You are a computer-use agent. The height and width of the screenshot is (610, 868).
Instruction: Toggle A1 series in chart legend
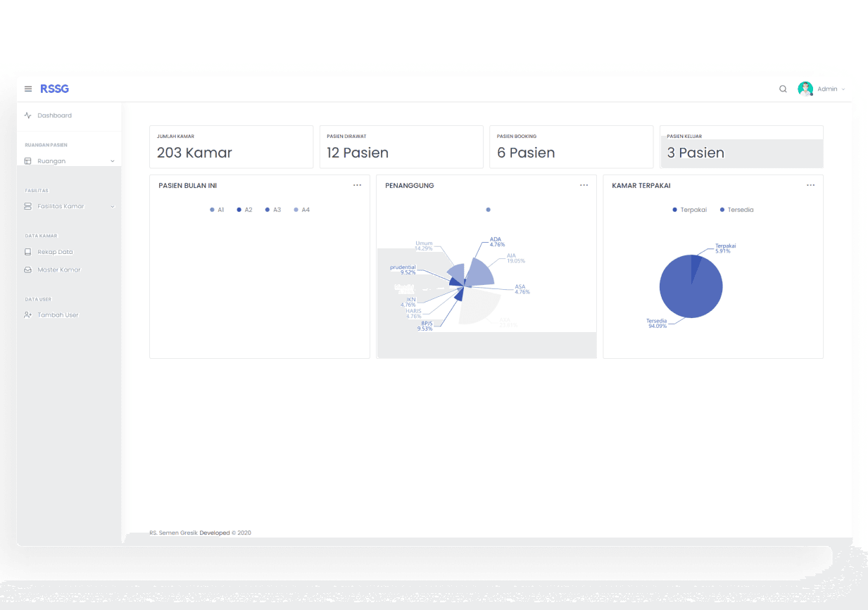coord(217,210)
